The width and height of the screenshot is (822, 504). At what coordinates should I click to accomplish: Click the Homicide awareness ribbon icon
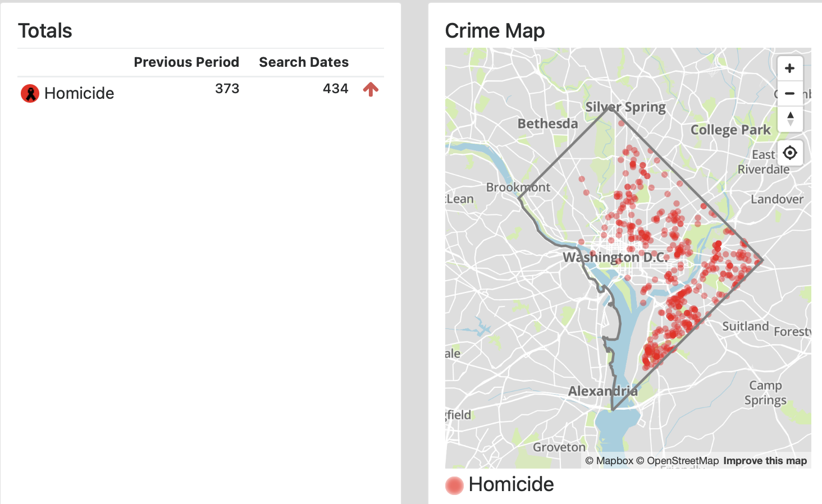pos(29,93)
